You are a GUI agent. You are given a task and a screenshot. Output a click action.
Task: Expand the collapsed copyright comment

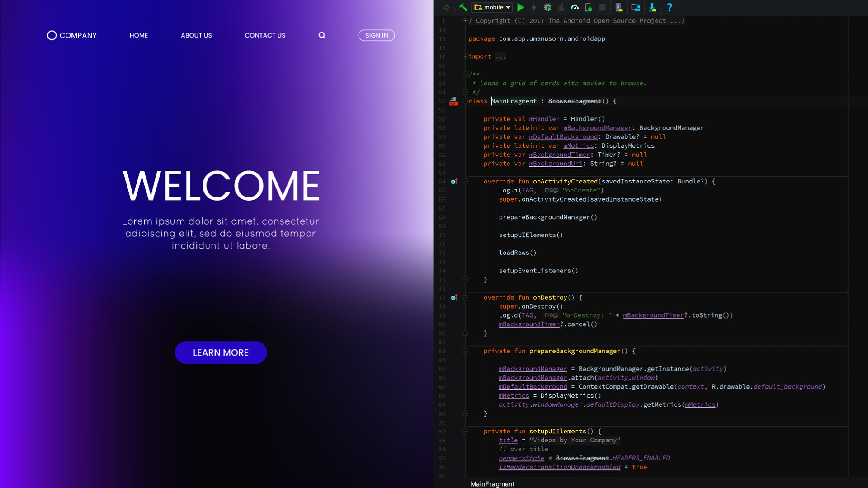[x=465, y=21]
